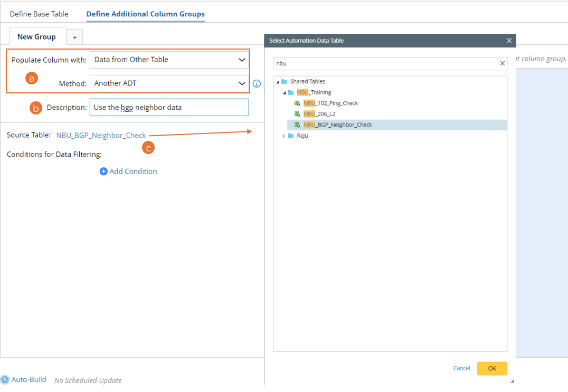Click the Cancel link in dialog
Image resolution: width=568 pixels, height=392 pixels.
click(461, 368)
